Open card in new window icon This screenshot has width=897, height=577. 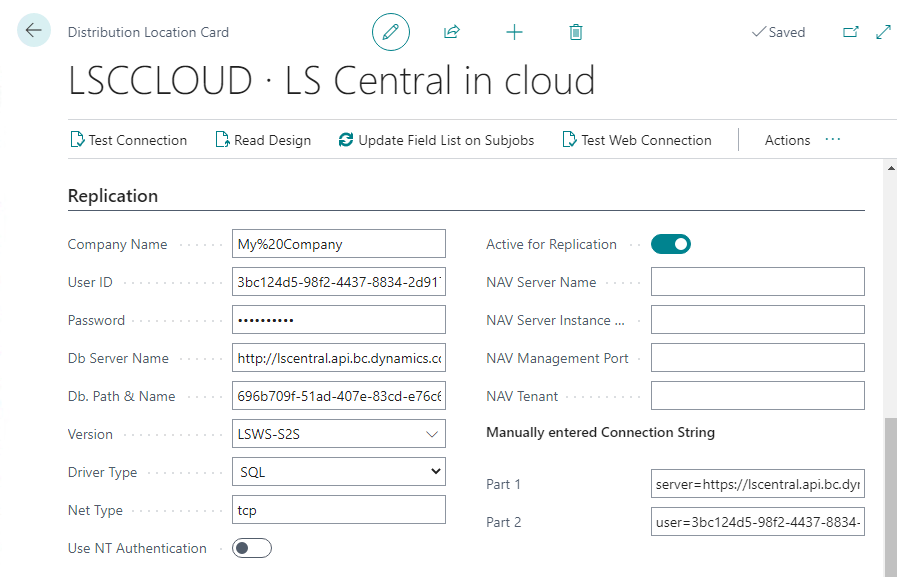click(x=851, y=32)
